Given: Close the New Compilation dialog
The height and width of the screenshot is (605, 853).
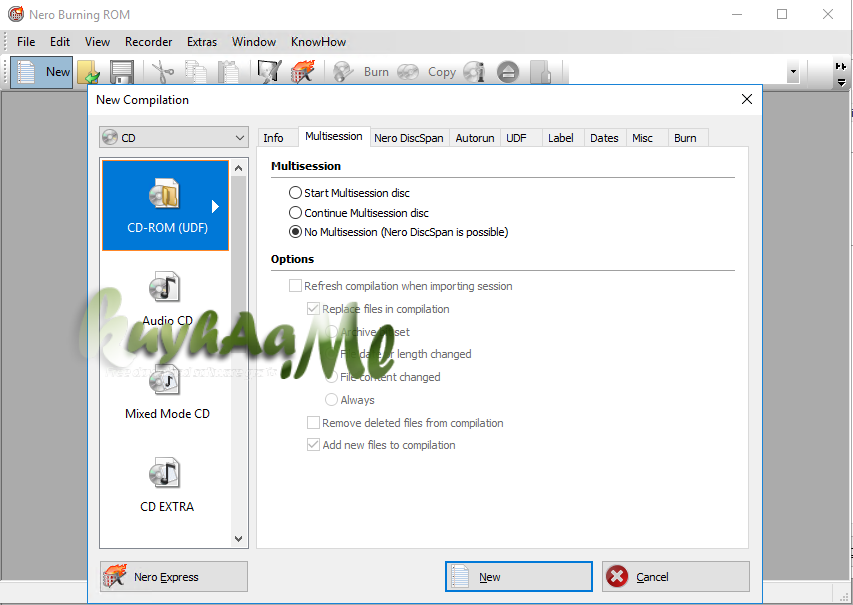Looking at the screenshot, I should (x=747, y=99).
